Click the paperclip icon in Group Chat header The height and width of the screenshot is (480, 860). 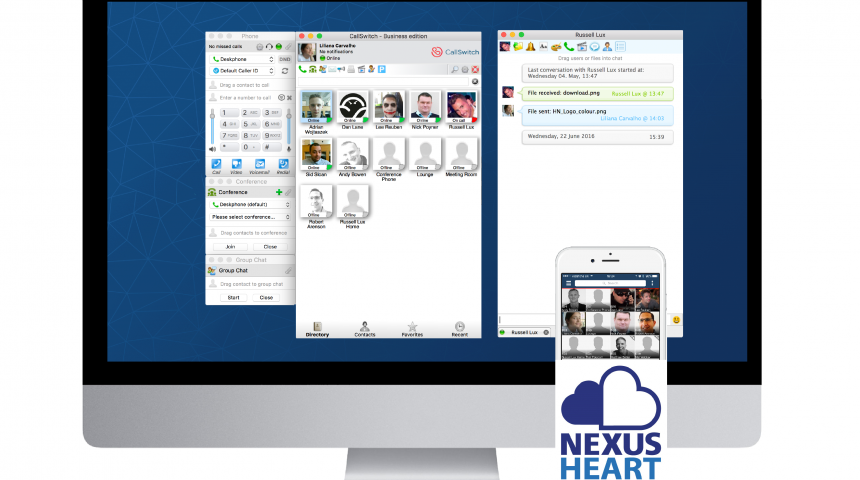tap(288, 270)
